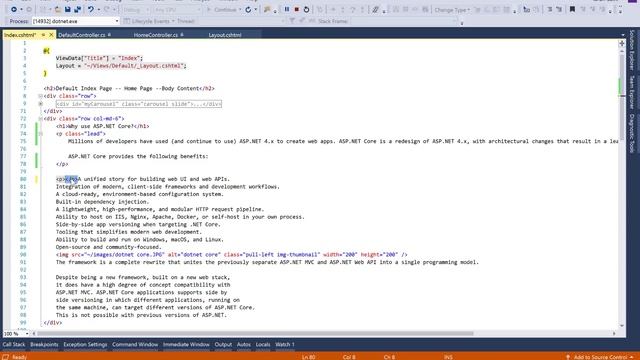Image resolution: width=640 pixels, height=360 pixels.
Task: Click Add to Source Control in status bar
Action: click(x=600, y=357)
